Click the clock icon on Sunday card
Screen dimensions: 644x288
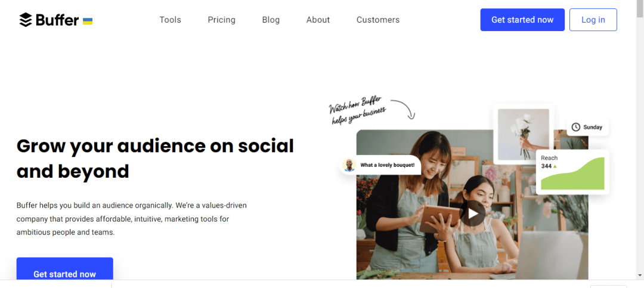tap(576, 127)
